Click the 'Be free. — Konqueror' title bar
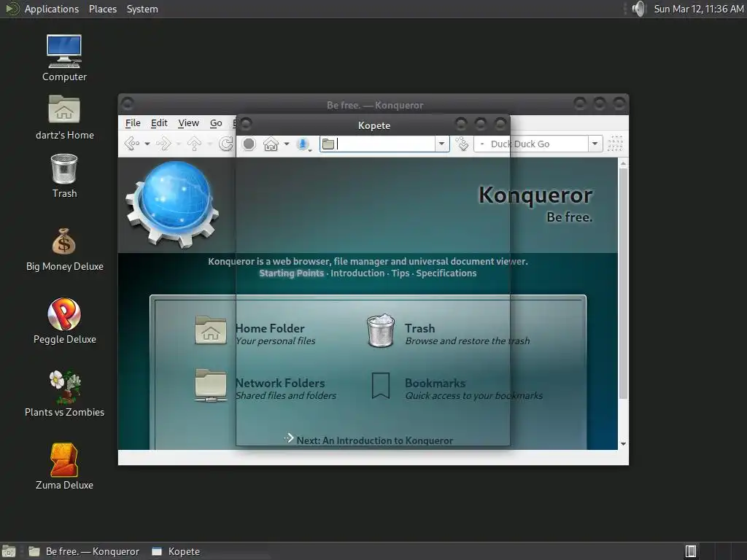Screen dimensions: 747x560 [x=374, y=105]
